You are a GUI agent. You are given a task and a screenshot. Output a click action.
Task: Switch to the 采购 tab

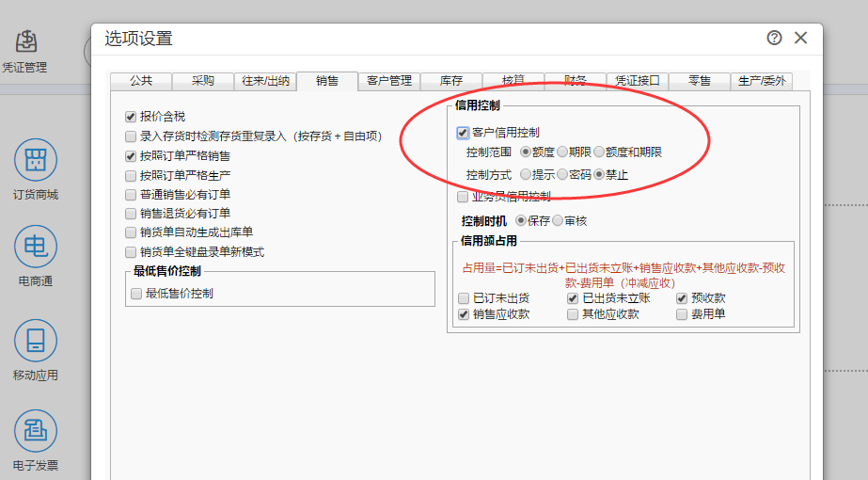(x=202, y=81)
